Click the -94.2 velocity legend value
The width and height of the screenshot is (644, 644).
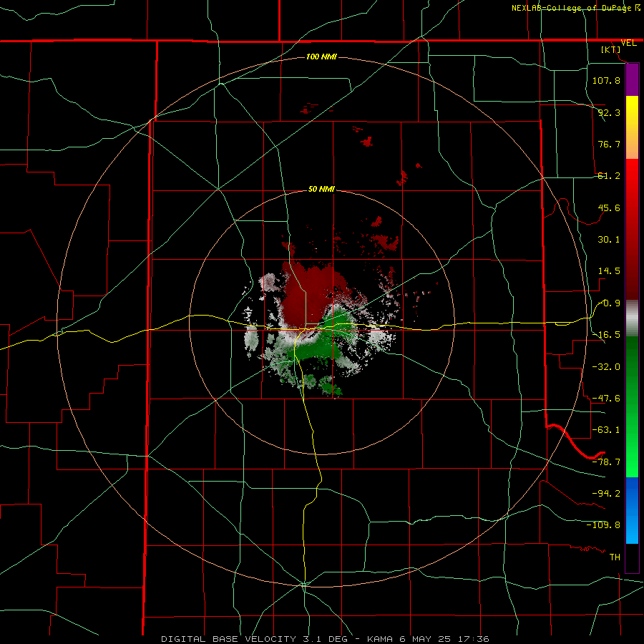point(606,494)
